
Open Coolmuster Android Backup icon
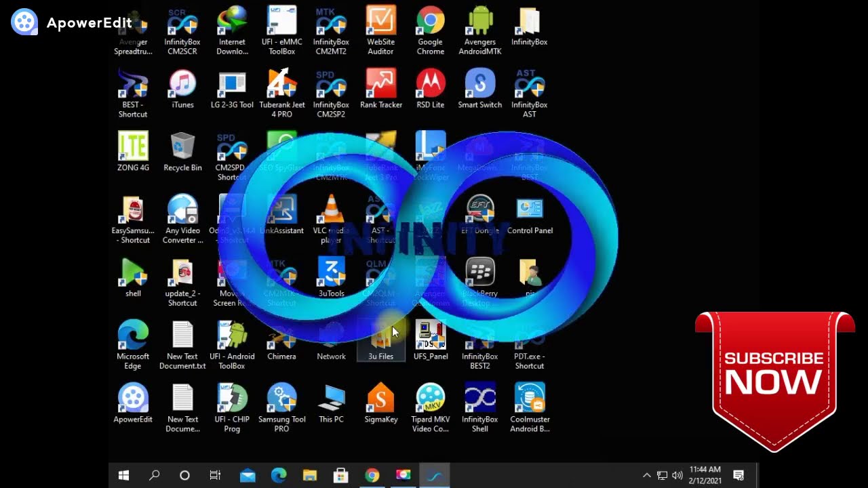click(x=530, y=409)
